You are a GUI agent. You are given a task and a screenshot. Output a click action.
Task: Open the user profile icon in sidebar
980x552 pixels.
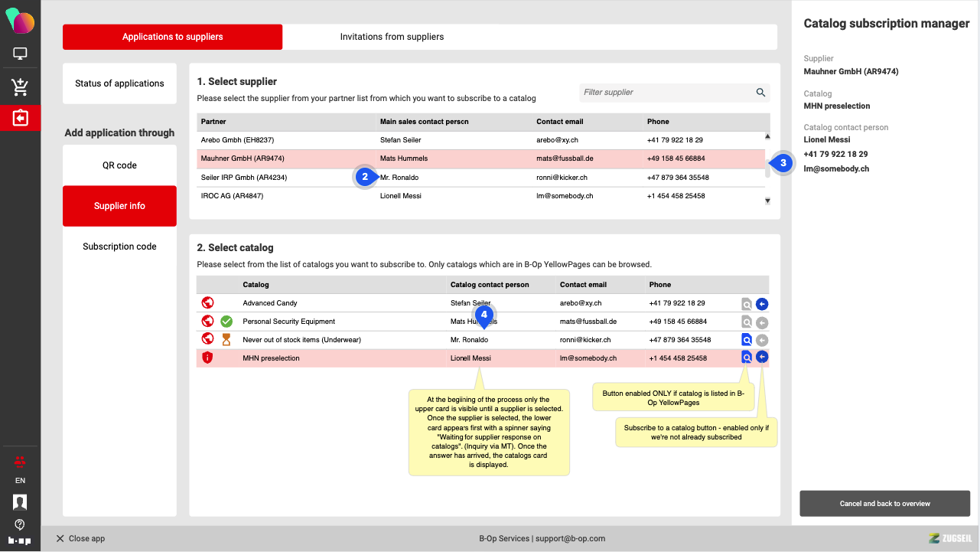point(20,502)
